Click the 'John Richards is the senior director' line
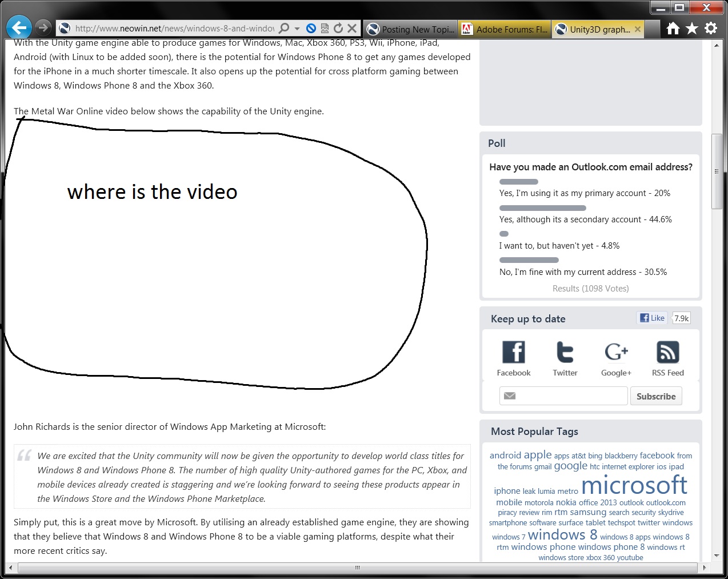Screen dimensions: 728x579 170,426
